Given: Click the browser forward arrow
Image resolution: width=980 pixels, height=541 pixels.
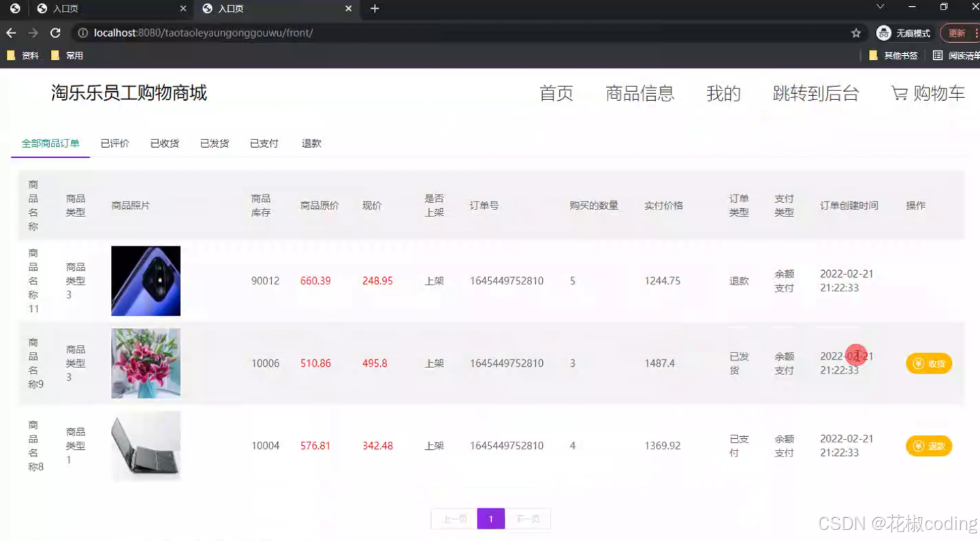Looking at the screenshot, I should 33,33.
